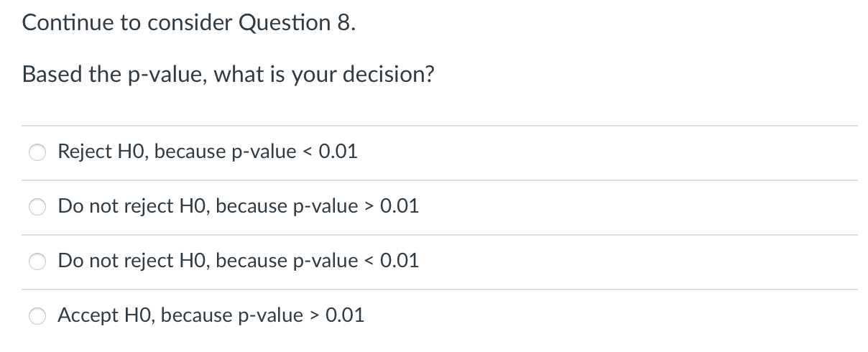Click the '<' sign in the third option

(x=366, y=260)
